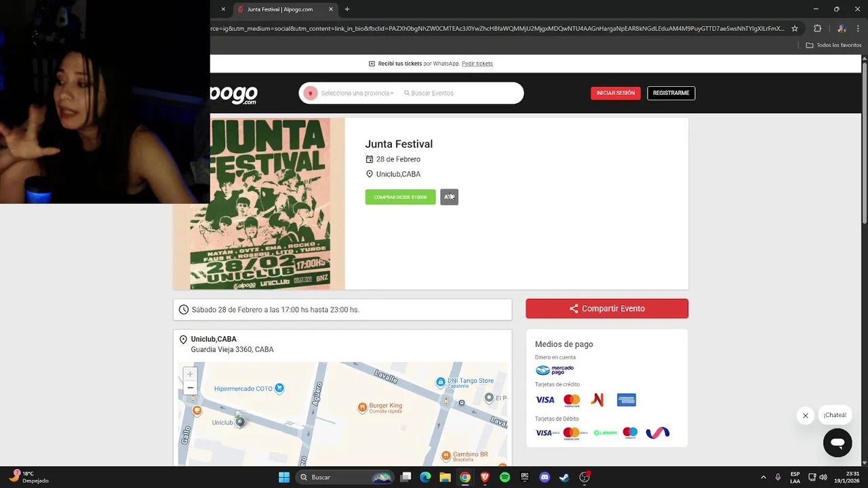
Task: Click the Burger King map marker
Action: 363,407
